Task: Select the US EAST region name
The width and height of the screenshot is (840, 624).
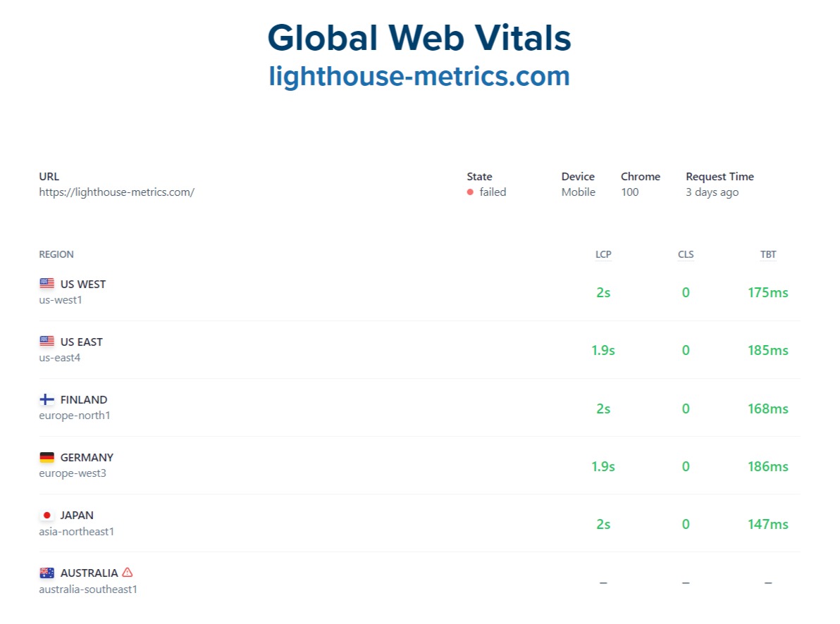Action: 82,342
